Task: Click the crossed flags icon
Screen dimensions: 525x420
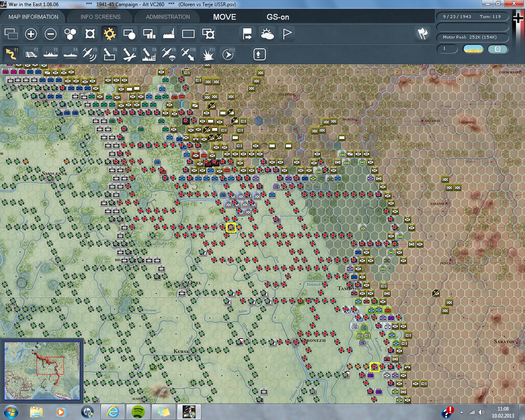Action: pyautogui.click(x=422, y=34)
